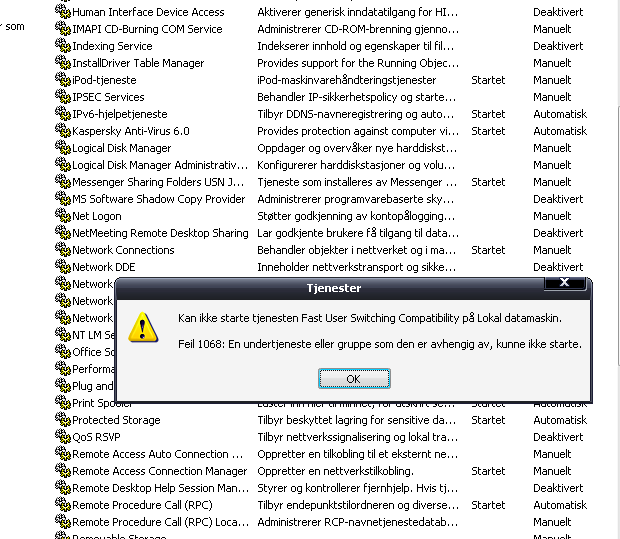Click gear icon beside Remote Procedure Call (RPC)
This screenshot has width=620, height=539.
click(62, 505)
